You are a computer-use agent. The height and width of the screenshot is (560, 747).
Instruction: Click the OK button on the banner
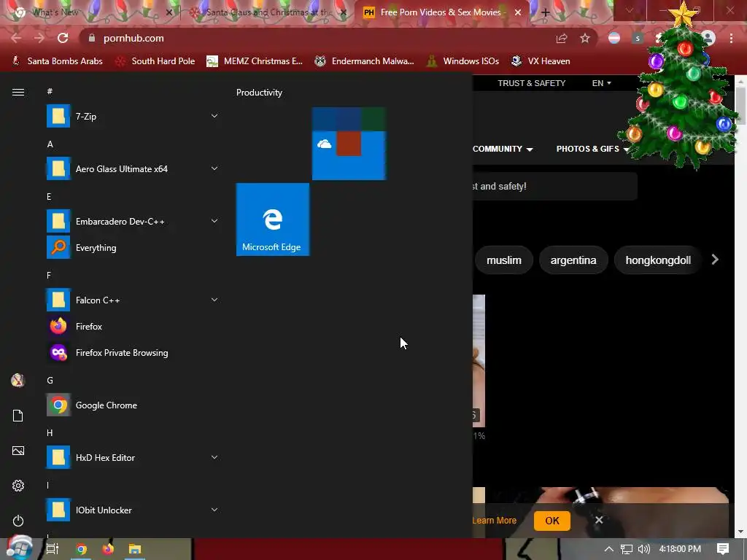[x=552, y=521]
